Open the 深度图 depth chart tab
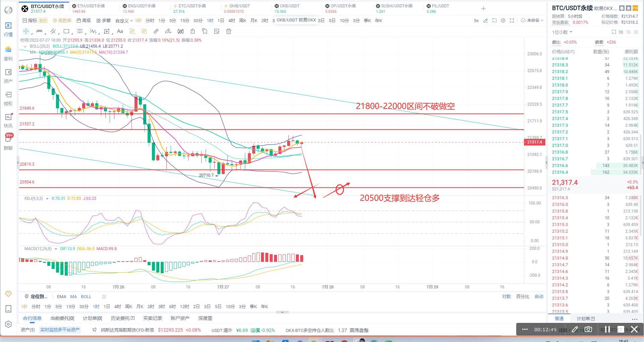This screenshot has height=342, width=644. click(205, 318)
